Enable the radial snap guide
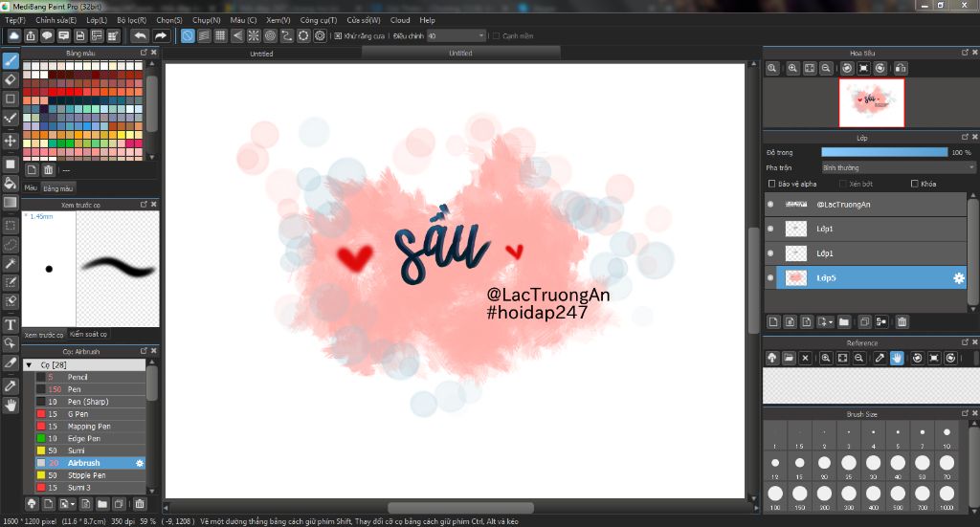Viewport: 980px width, 527px height. click(x=253, y=35)
